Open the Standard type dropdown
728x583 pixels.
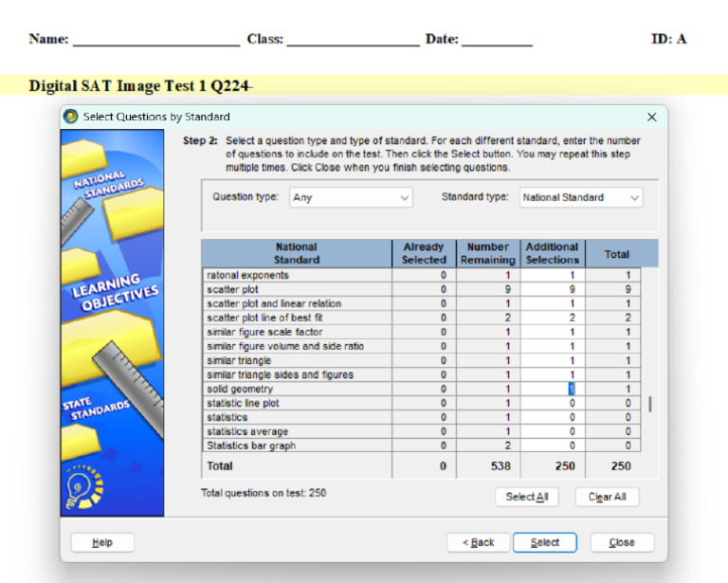tap(581, 198)
